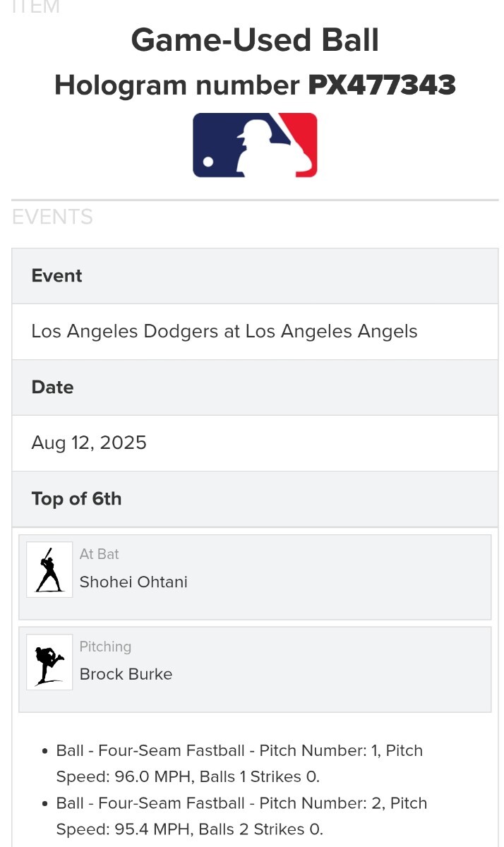Select the Date header row
504x847 pixels.
(255, 388)
